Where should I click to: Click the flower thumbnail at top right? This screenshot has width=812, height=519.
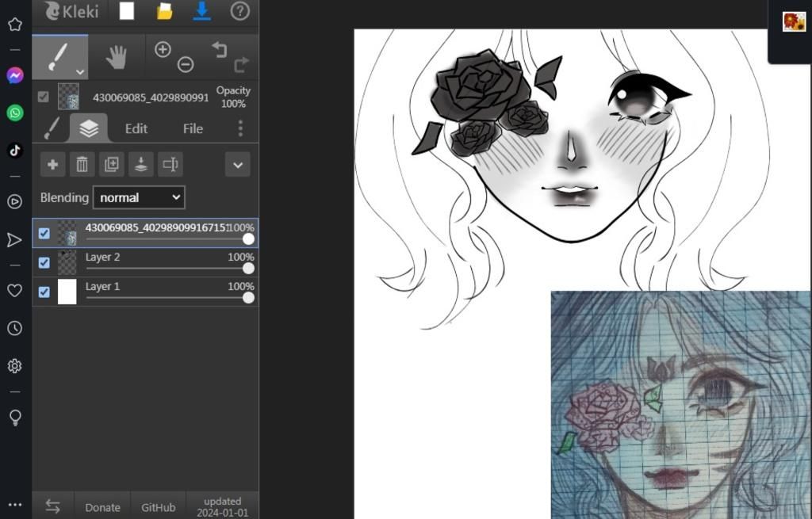click(x=794, y=21)
